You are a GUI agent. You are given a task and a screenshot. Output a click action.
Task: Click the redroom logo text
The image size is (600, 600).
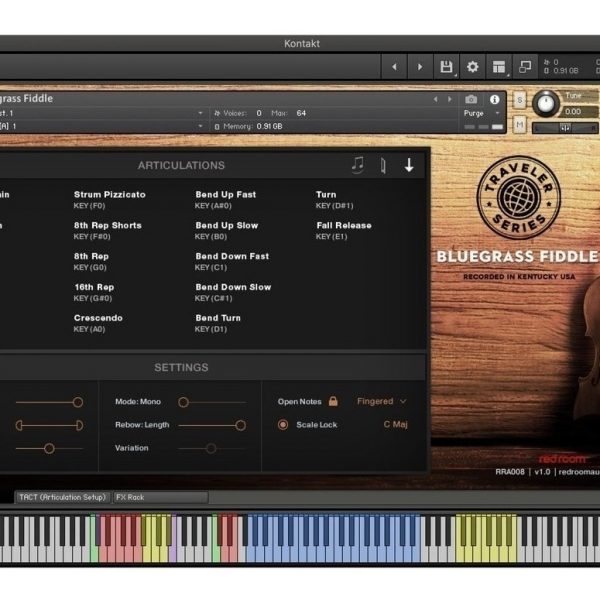pyautogui.click(x=562, y=458)
